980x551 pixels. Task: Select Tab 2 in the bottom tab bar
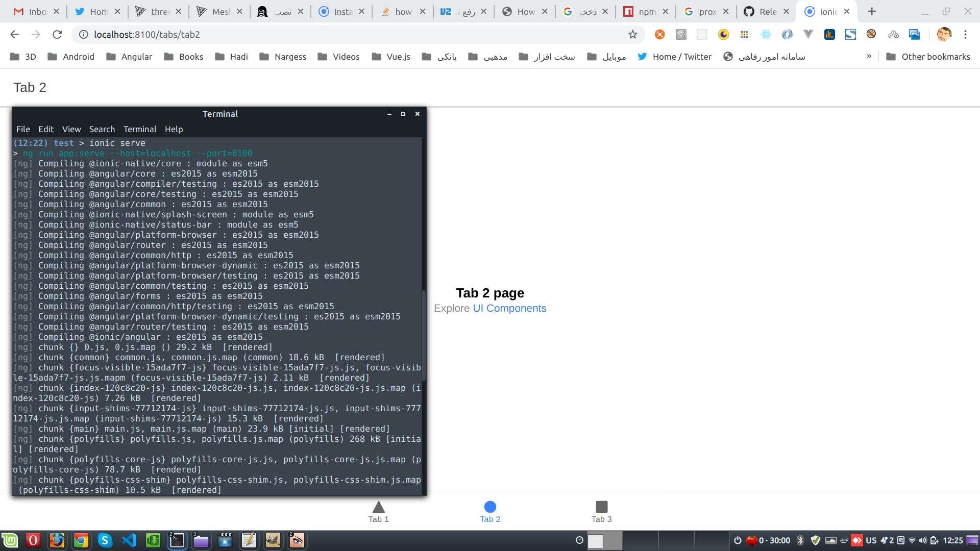click(x=490, y=512)
